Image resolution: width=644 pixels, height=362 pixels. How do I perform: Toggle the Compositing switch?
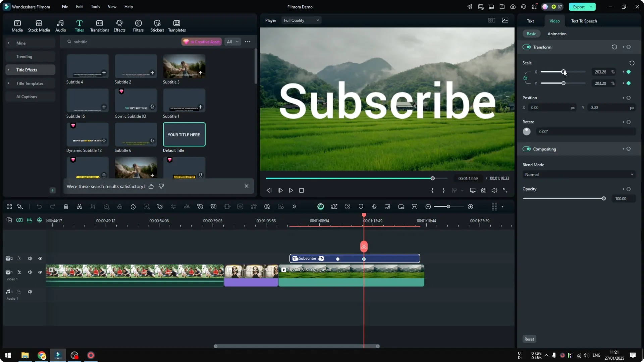click(x=527, y=149)
